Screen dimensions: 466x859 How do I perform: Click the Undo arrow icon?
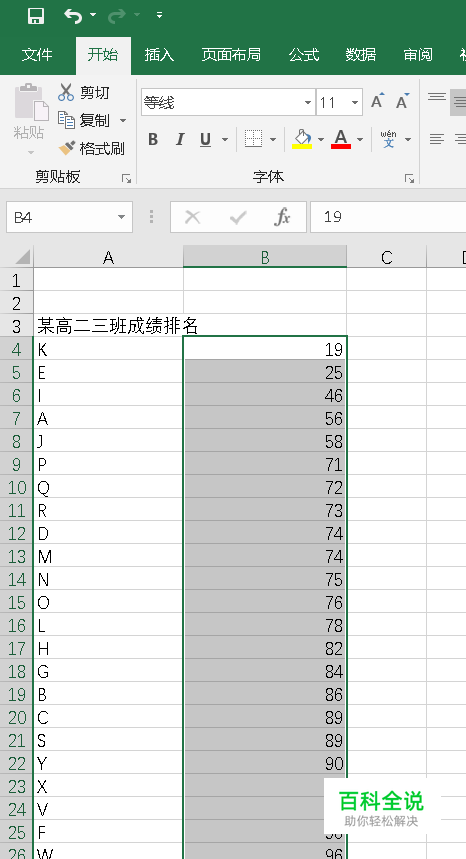tap(73, 16)
